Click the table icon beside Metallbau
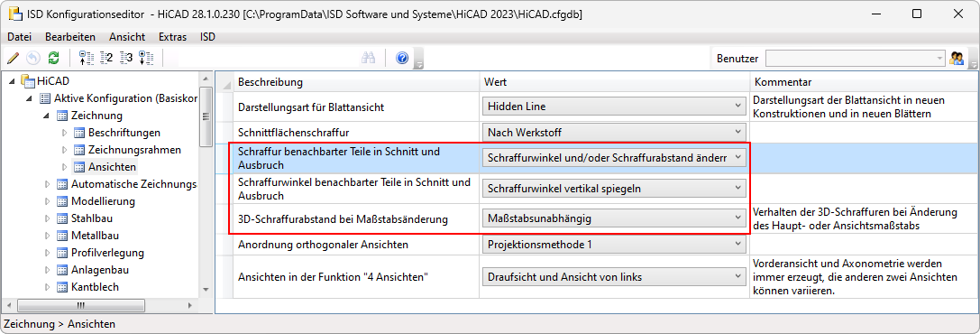 pyautogui.click(x=62, y=236)
